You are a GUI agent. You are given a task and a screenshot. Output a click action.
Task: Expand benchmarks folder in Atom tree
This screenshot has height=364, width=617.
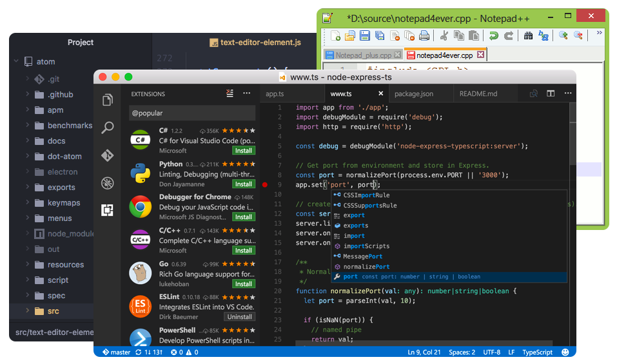[x=28, y=125]
